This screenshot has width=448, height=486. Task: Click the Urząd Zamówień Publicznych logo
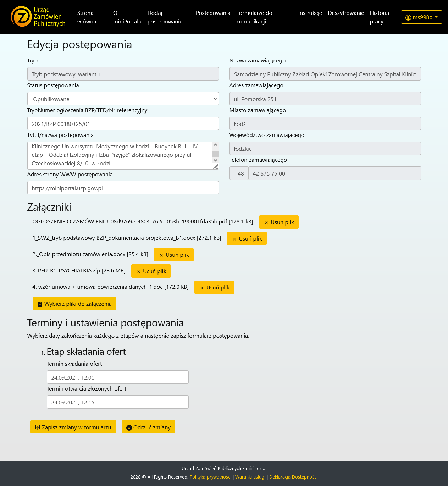tap(38, 17)
